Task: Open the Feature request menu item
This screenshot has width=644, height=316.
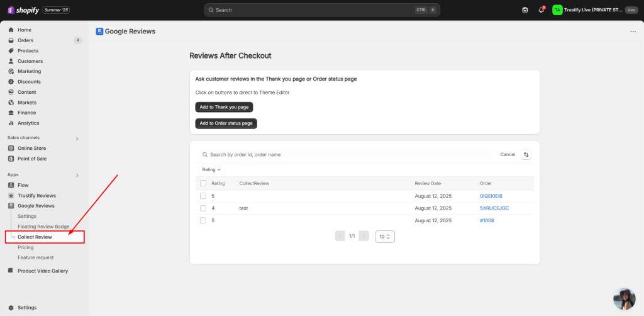Action: tap(36, 257)
